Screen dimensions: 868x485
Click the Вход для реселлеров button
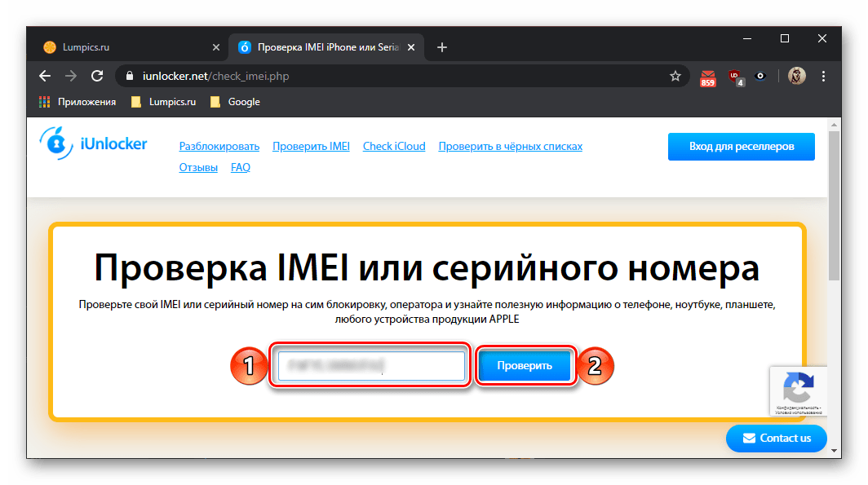coord(742,147)
